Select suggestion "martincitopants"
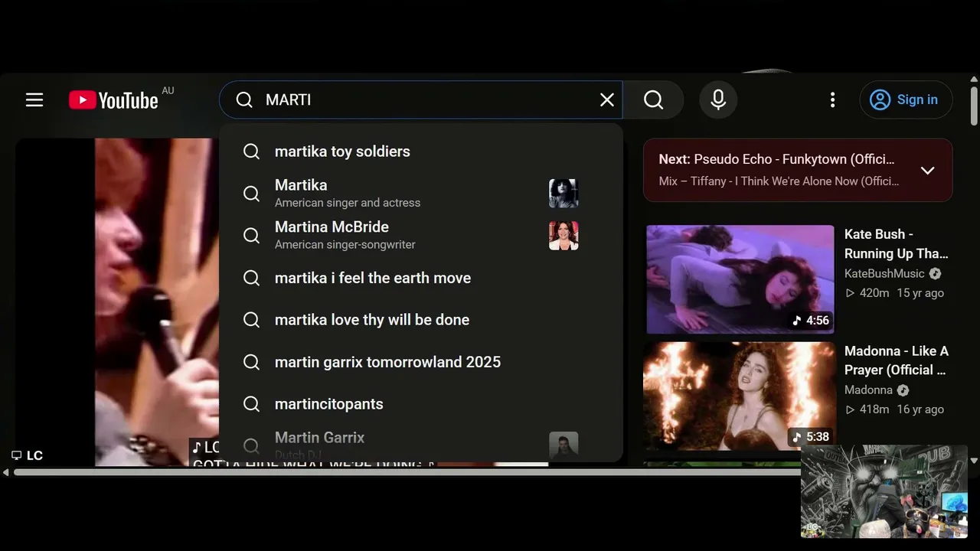This screenshot has width=980, height=551. point(421,404)
